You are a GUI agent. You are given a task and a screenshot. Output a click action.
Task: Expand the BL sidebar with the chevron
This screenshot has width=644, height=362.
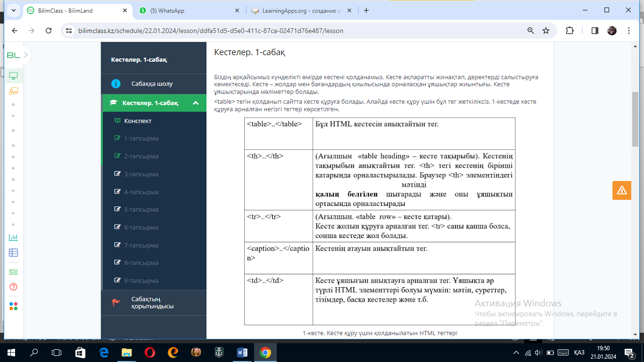(x=26, y=55)
